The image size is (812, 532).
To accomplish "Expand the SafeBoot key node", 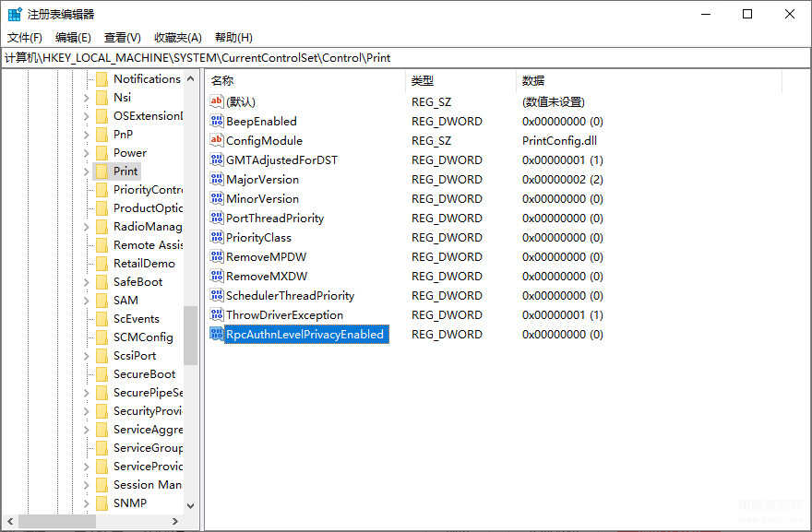I will pyautogui.click(x=87, y=282).
